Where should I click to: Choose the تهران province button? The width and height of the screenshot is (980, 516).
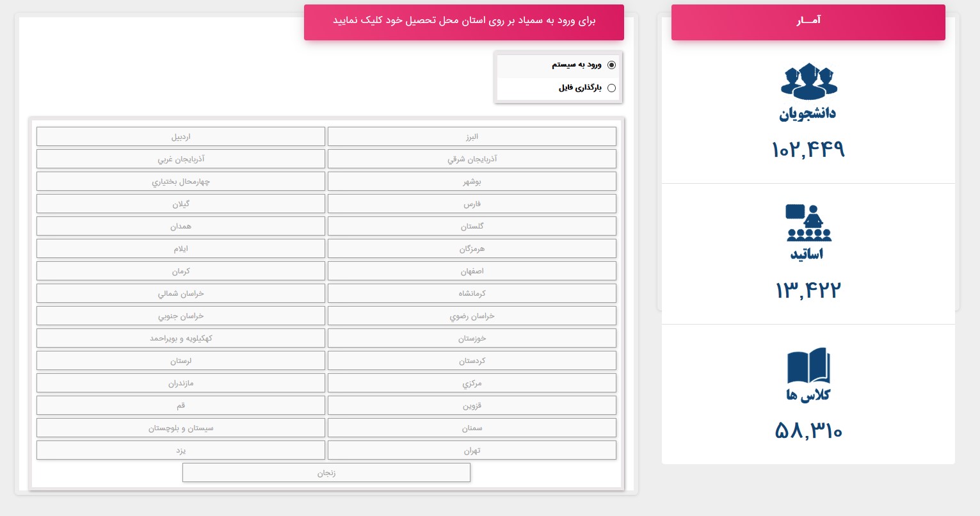click(472, 450)
